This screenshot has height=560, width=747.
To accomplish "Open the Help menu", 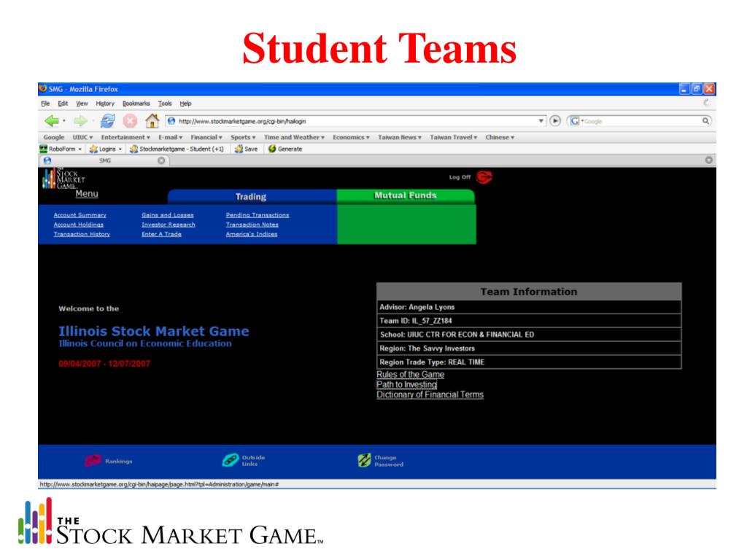I will [185, 104].
